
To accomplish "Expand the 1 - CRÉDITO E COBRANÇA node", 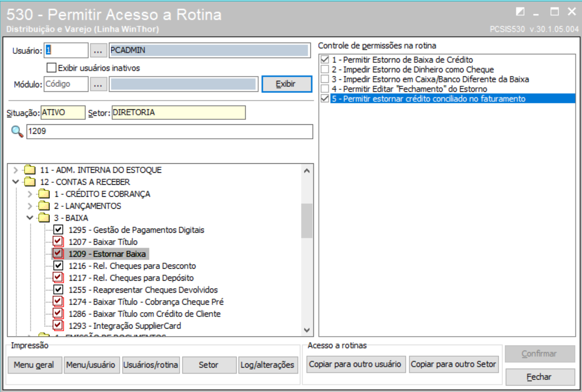I will point(29,194).
